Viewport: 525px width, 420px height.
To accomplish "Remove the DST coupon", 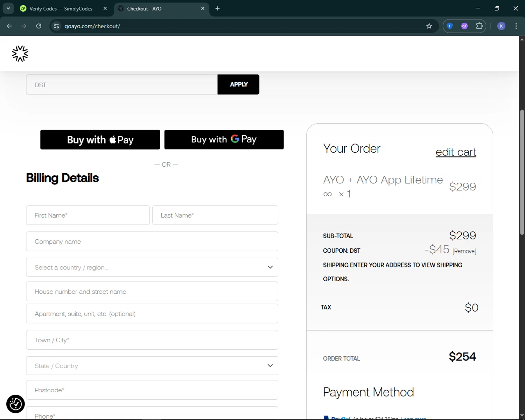I will tap(464, 251).
